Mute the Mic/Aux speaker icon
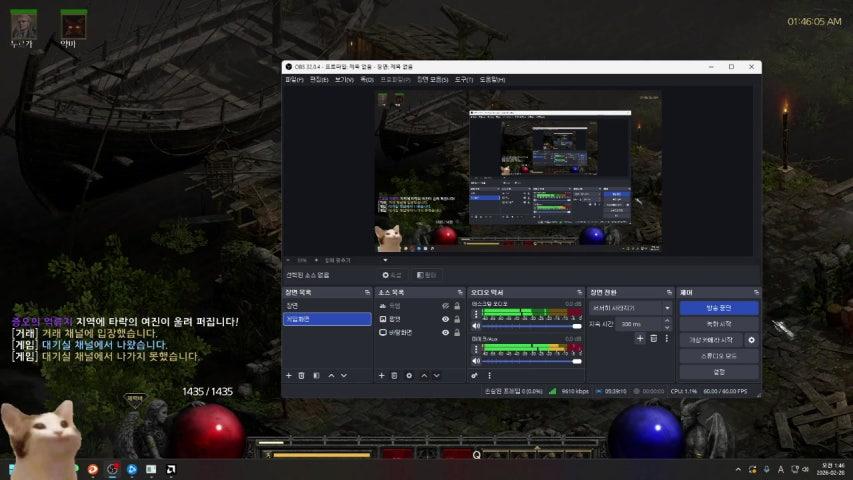 click(x=476, y=361)
